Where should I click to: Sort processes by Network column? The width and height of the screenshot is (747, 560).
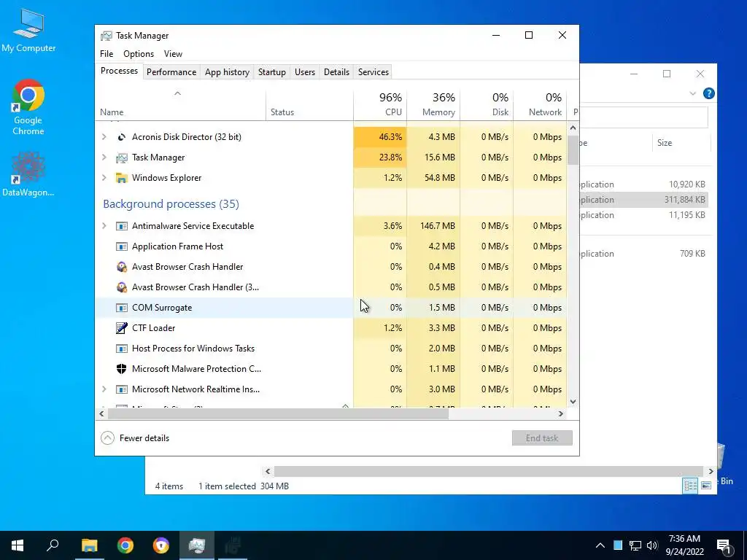point(541,105)
